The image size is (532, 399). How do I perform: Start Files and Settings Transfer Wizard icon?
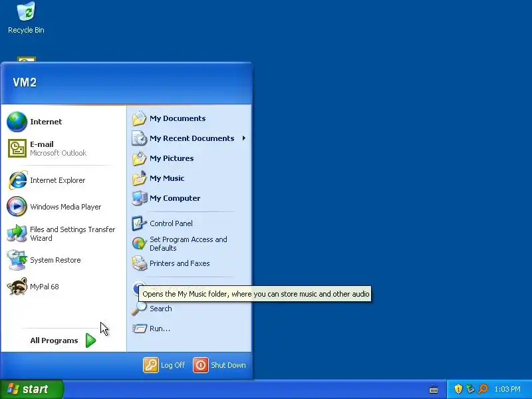17,233
